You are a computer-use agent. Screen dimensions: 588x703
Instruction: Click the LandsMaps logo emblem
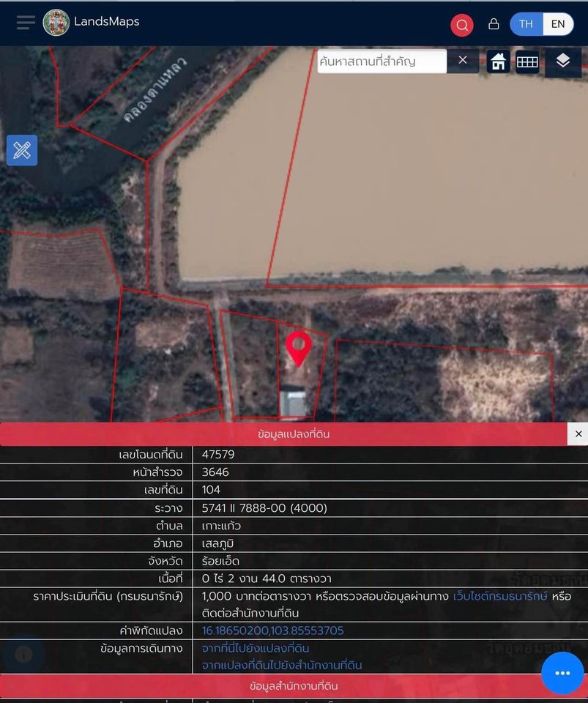tap(56, 23)
